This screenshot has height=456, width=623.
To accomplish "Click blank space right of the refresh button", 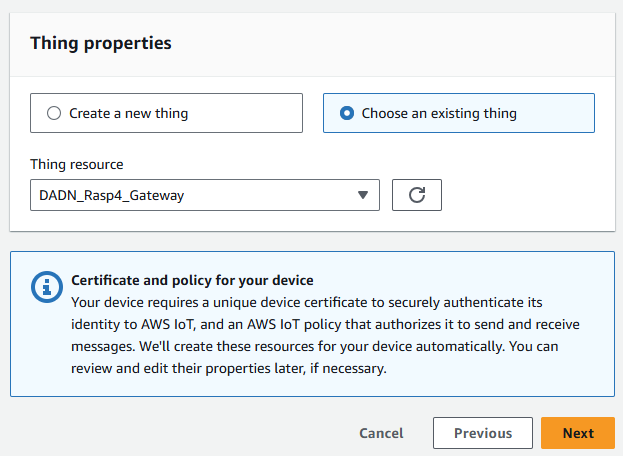I will coord(520,196).
